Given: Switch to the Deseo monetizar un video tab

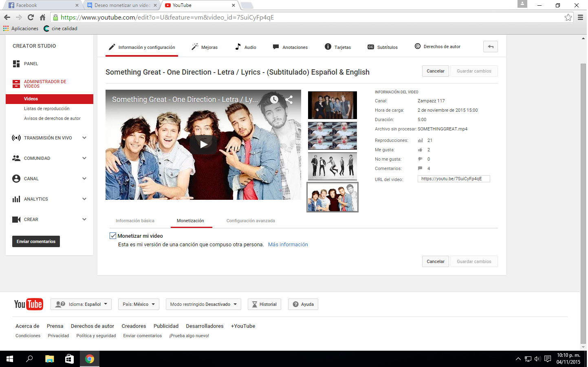Looking at the screenshot, I should tap(121, 5).
